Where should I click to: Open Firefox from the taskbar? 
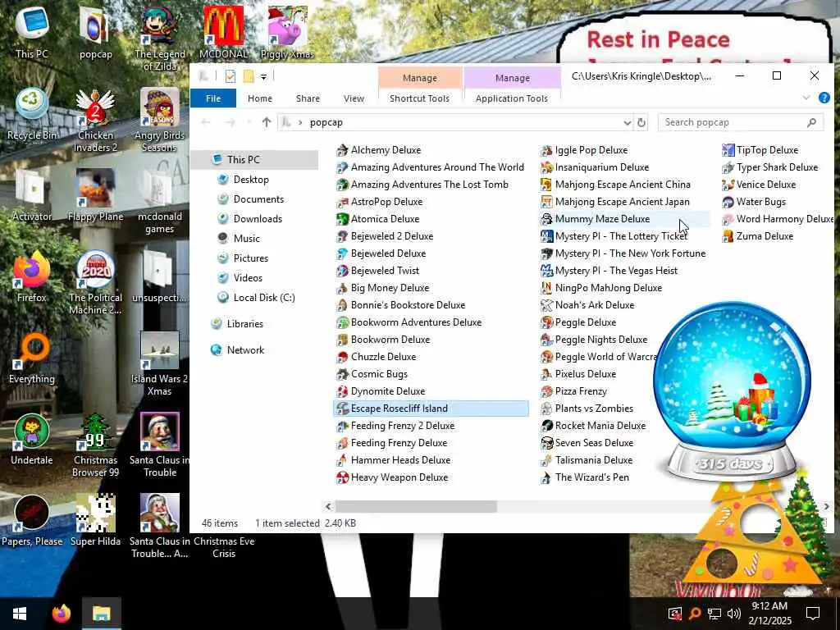(61, 614)
